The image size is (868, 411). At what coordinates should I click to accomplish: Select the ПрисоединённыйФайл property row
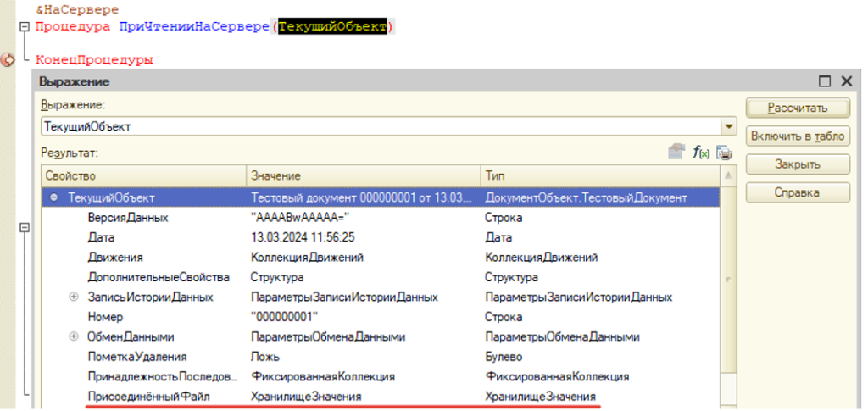(x=148, y=397)
